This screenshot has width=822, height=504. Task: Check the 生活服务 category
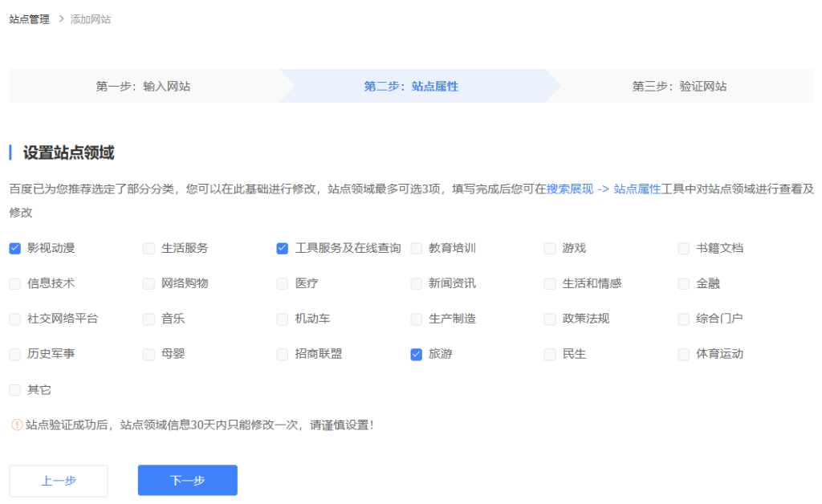click(149, 248)
